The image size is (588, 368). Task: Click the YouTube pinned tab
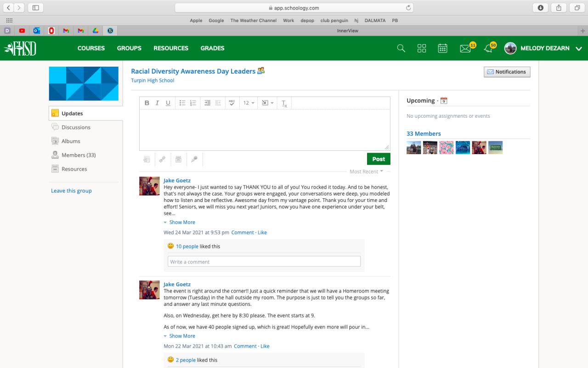[x=22, y=31]
